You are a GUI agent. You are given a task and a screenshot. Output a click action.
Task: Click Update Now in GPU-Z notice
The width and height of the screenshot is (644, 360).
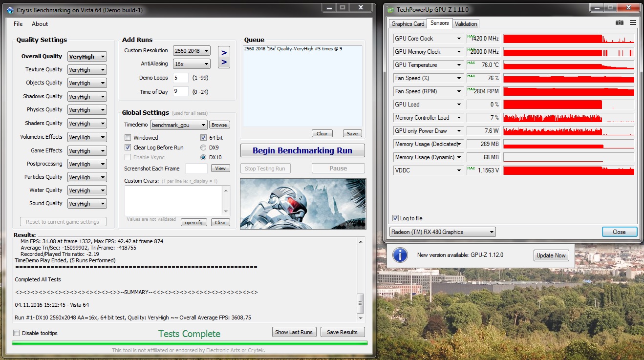551,255
